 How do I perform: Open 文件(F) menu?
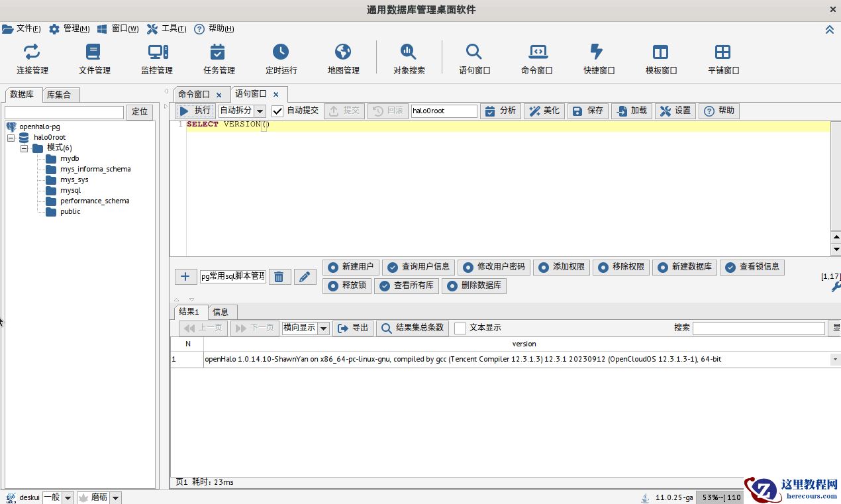[22, 28]
